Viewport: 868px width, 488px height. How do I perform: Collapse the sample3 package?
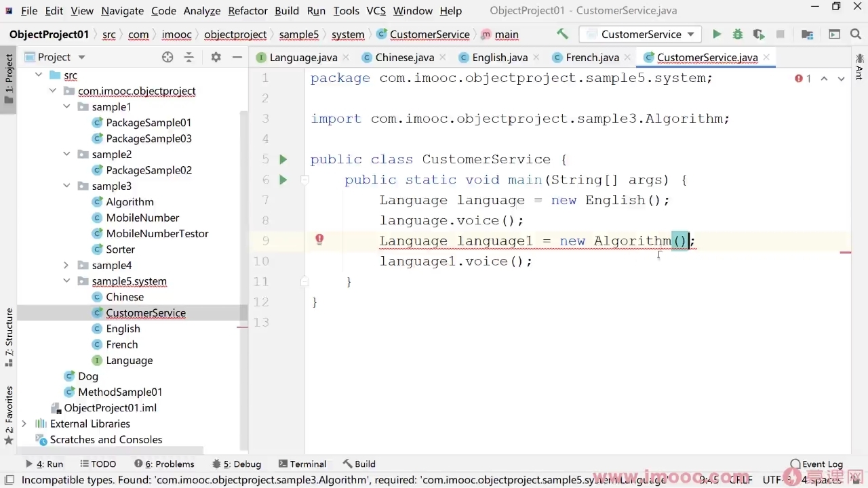tap(66, 186)
